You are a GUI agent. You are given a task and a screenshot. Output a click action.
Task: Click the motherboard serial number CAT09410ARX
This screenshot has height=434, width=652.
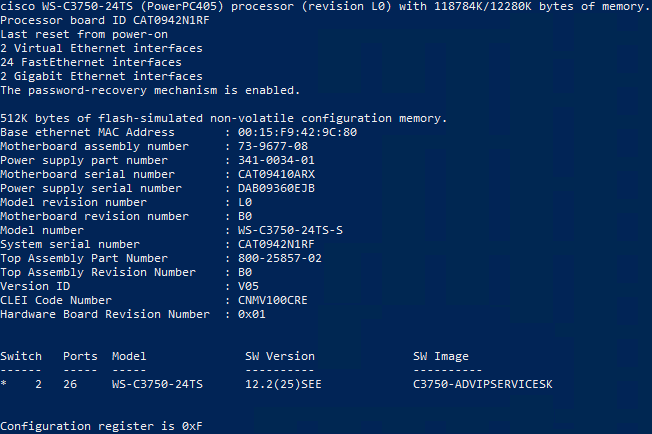pos(276,174)
